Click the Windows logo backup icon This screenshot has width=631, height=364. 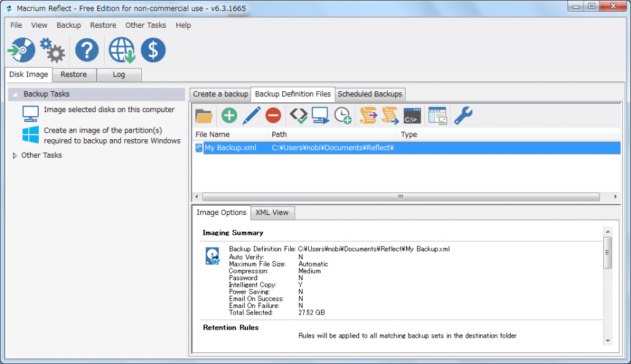31,135
